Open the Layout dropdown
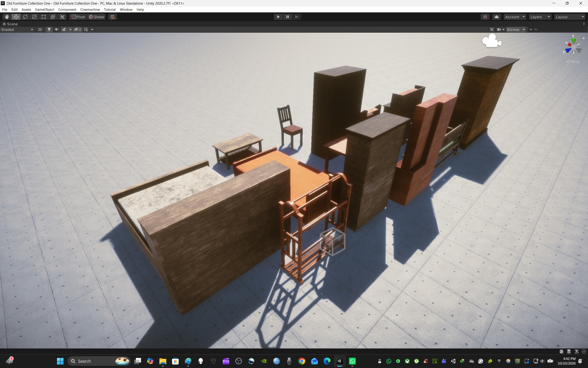The image size is (588, 368). point(570,17)
